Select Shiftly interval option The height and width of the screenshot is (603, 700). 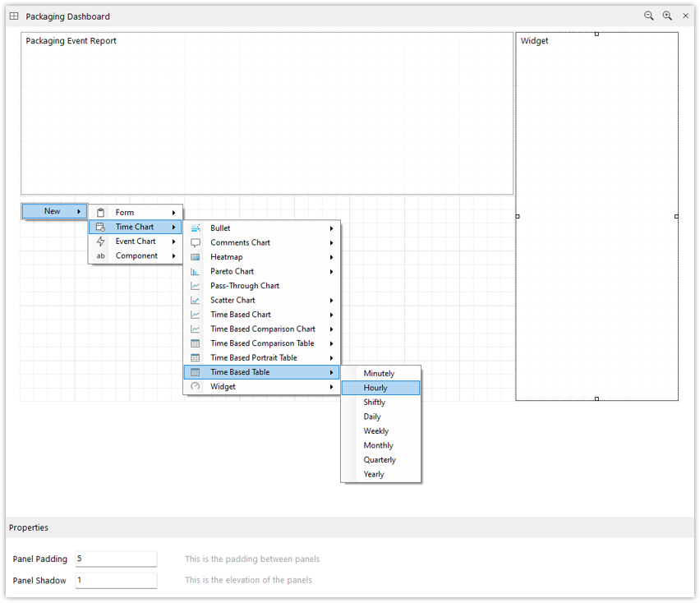coord(380,403)
